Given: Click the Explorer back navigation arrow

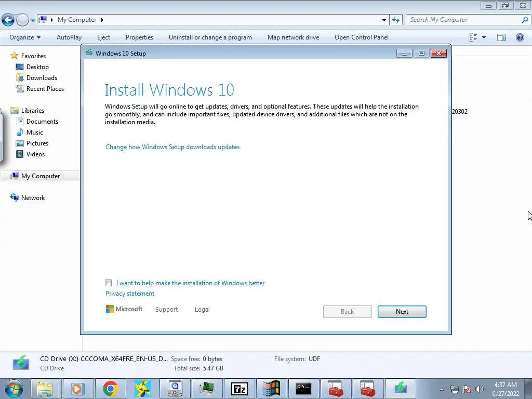Looking at the screenshot, I should [8, 20].
